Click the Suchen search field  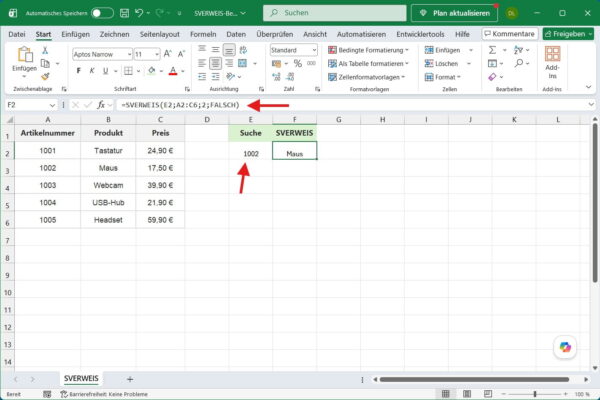335,13
